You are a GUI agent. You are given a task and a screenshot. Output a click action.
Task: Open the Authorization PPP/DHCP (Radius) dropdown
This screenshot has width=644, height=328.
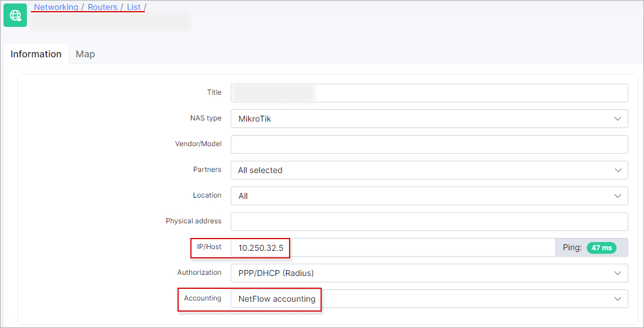tap(429, 274)
